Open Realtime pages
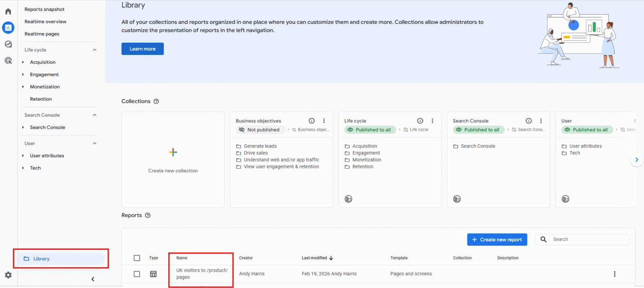 pyautogui.click(x=42, y=34)
